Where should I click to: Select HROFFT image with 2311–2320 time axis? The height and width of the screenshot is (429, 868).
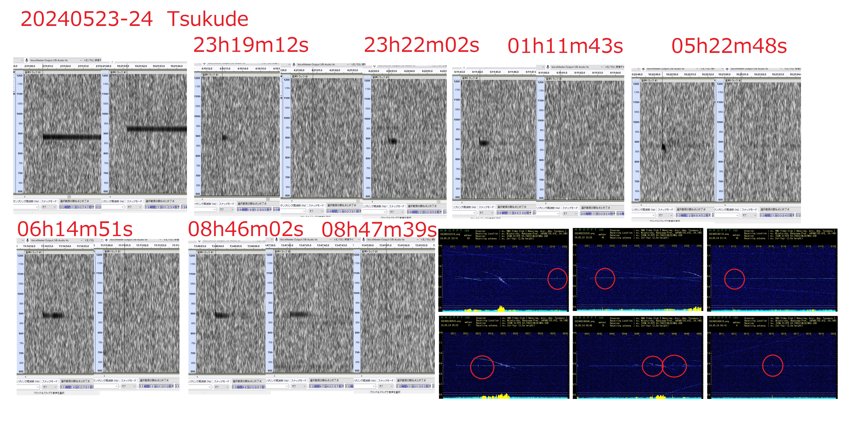click(503, 270)
